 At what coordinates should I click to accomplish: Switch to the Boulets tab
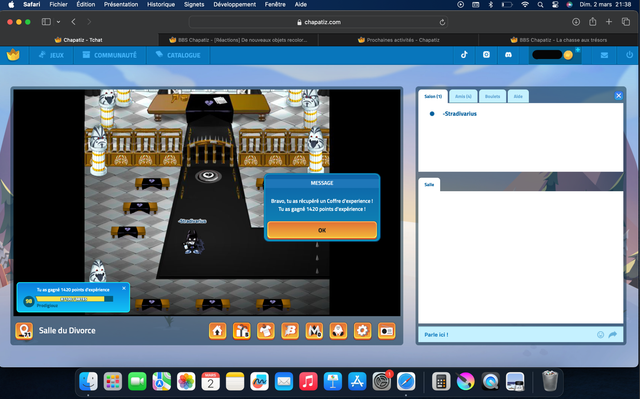[492, 96]
